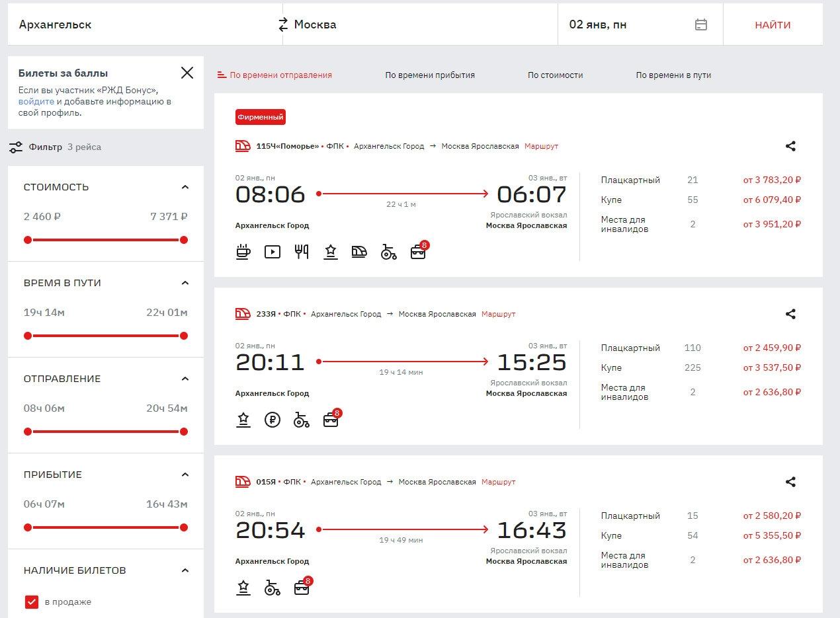Click the 'войдите' login link
This screenshot has height=618, width=840.
click(x=36, y=102)
